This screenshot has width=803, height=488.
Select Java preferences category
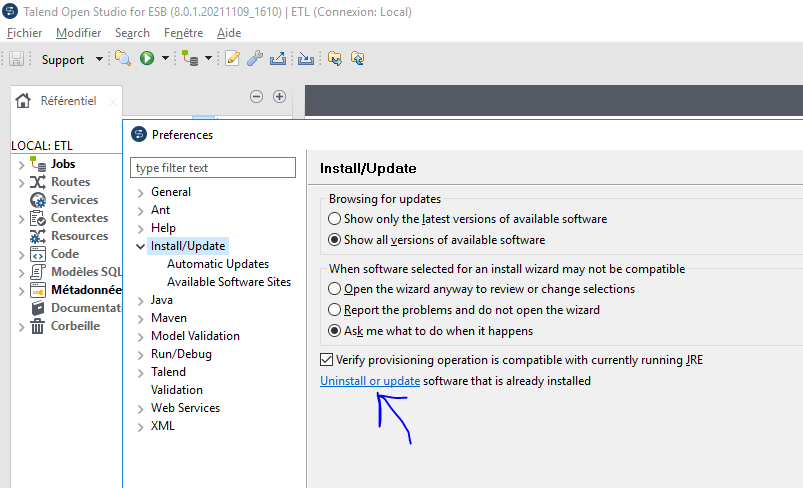pyautogui.click(x=162, y=300)
